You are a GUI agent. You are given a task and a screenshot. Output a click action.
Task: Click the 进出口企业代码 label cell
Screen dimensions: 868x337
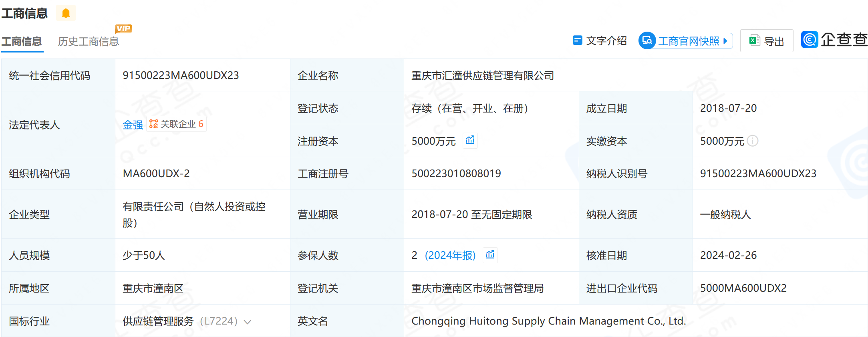tap(636, 288)
